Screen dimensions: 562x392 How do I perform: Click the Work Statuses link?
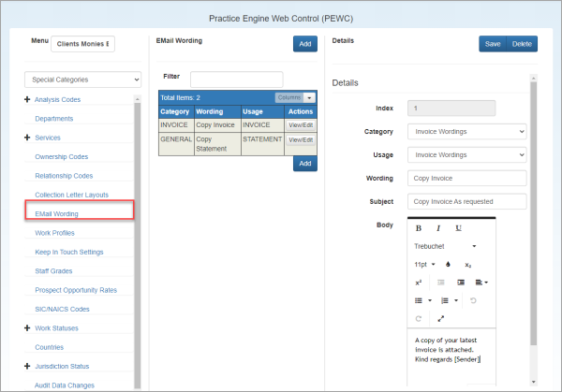[56, 328]
